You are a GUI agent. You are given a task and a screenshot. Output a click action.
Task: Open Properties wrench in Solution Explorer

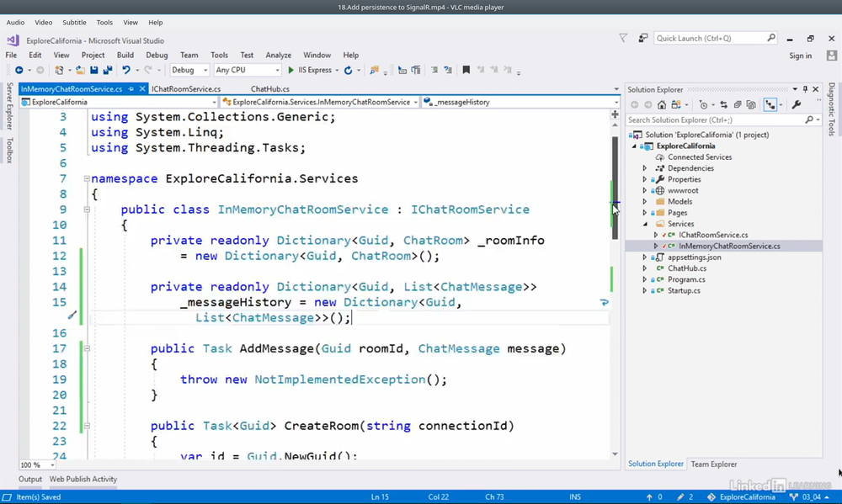[797, 104]
